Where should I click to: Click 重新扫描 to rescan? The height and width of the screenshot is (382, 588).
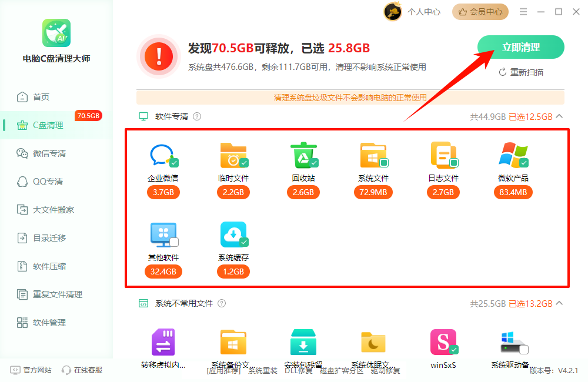pyautogui.click(x=521, y=72)
